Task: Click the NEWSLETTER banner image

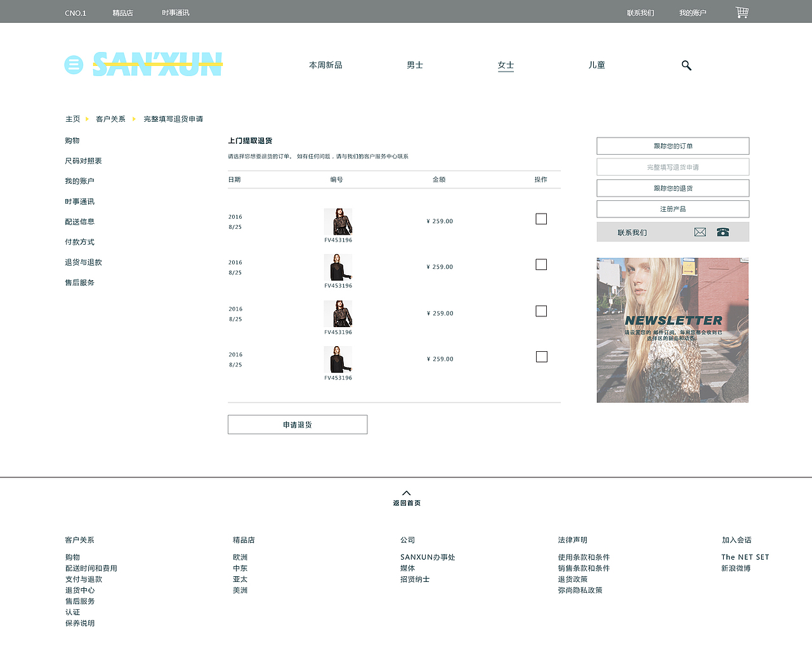Action: click(x=672, y=330)
